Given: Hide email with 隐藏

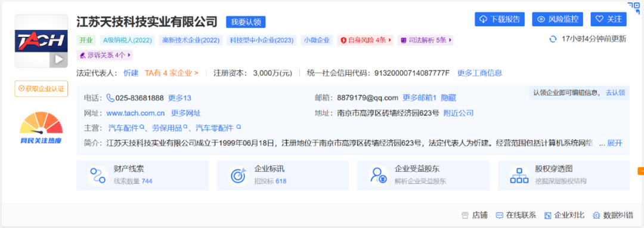Looking at the screenshot, I should (x=448, y=98).
